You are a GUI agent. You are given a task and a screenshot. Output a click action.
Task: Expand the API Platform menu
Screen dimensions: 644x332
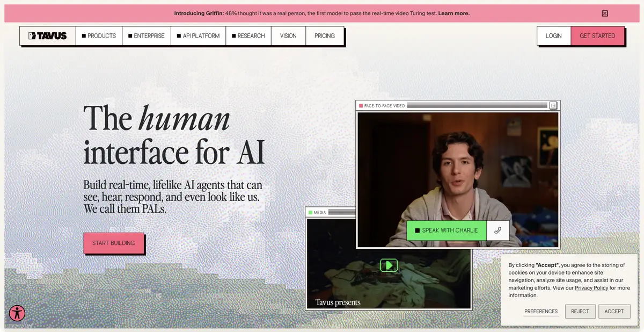point(198,36)
